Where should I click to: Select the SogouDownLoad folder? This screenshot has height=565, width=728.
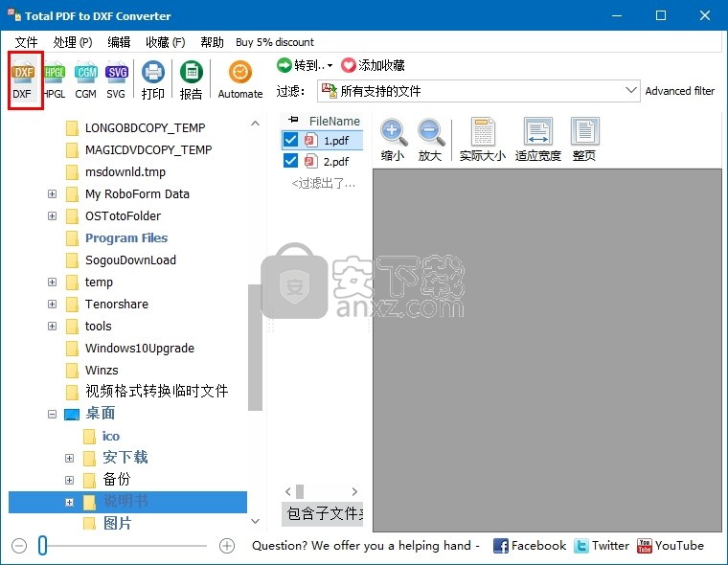pos(130,260)
